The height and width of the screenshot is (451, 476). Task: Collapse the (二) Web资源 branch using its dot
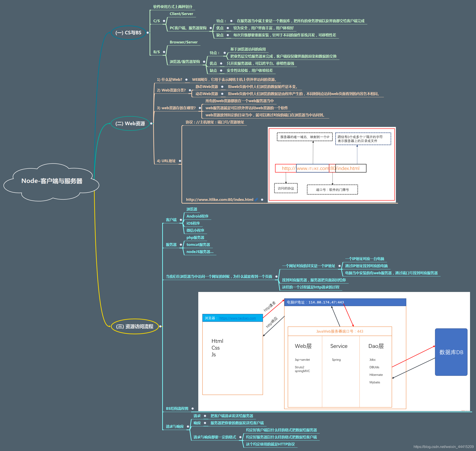151,124
